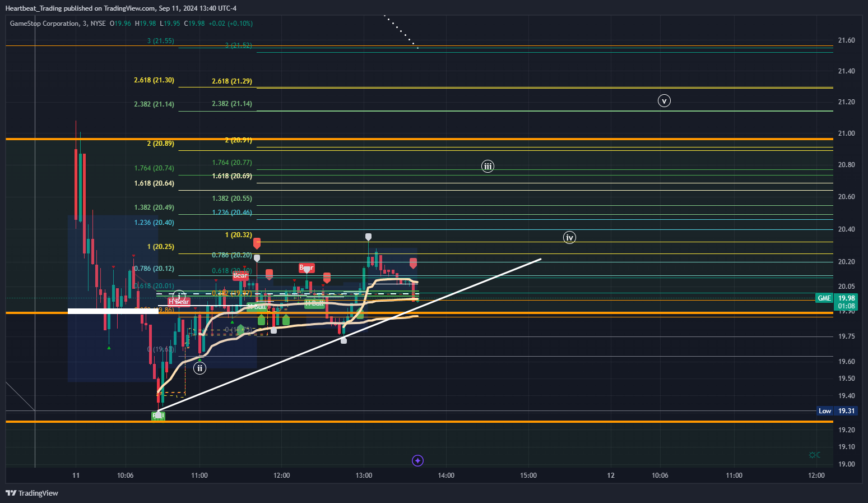868x503 pixels.
Task: Click the 1.764 (20.77) Fibonacci label
Action: [x=232, y=163]
